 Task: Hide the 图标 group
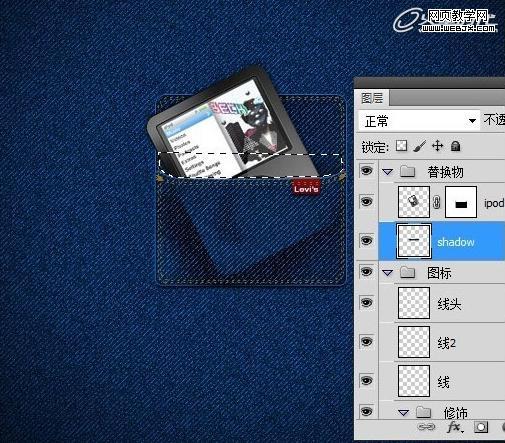coord(367,272)
